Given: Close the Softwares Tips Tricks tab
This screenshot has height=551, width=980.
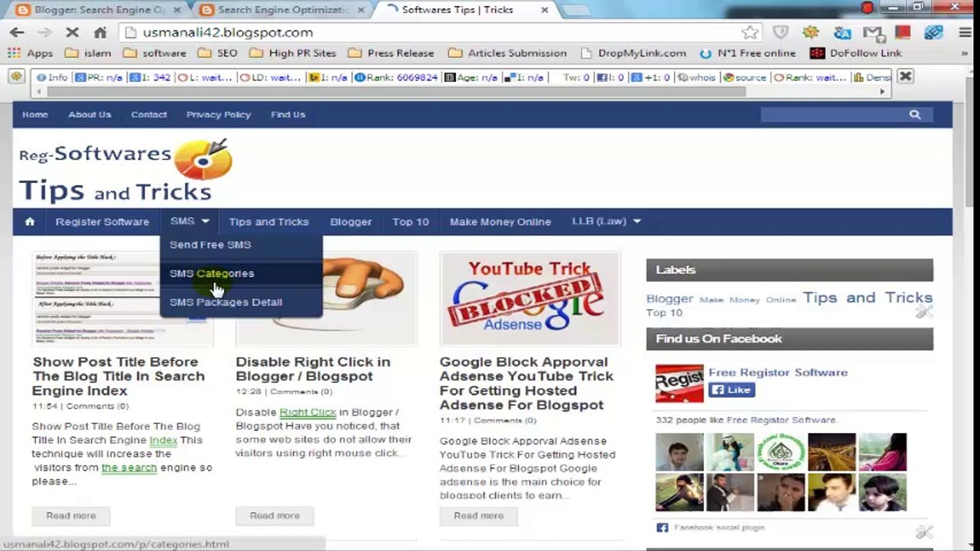Looking at the screenshot, I should pyautogui.click(x=545, y=10).
